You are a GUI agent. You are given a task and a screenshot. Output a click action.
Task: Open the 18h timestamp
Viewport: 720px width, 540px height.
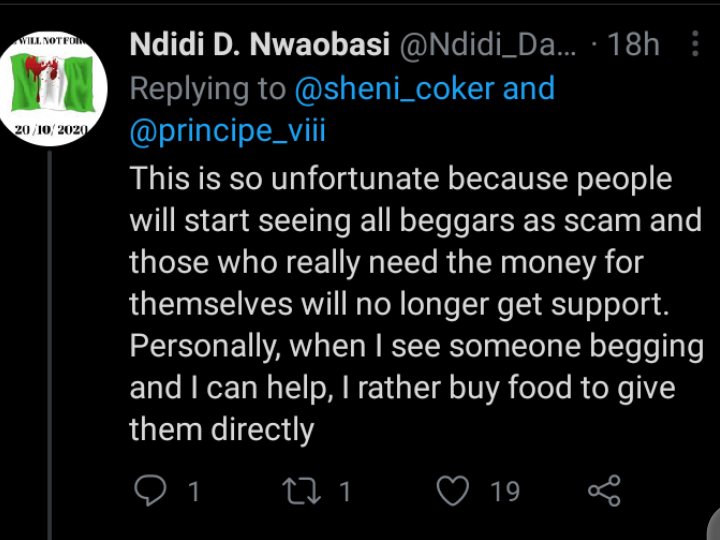coord(633,45)
